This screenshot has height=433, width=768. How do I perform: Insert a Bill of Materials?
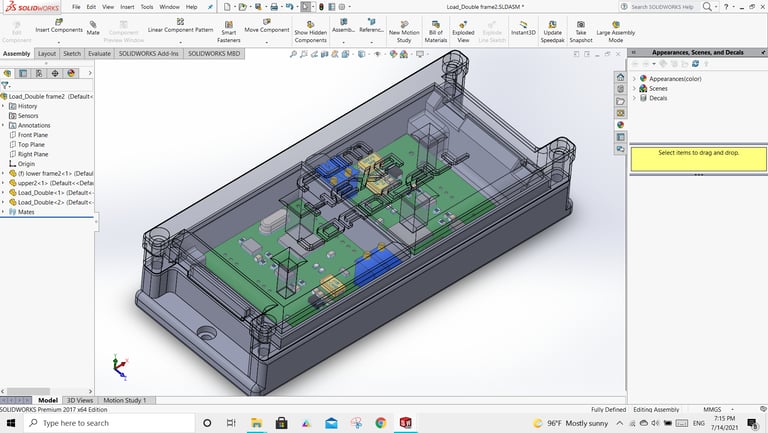click(x=435, y=32)
